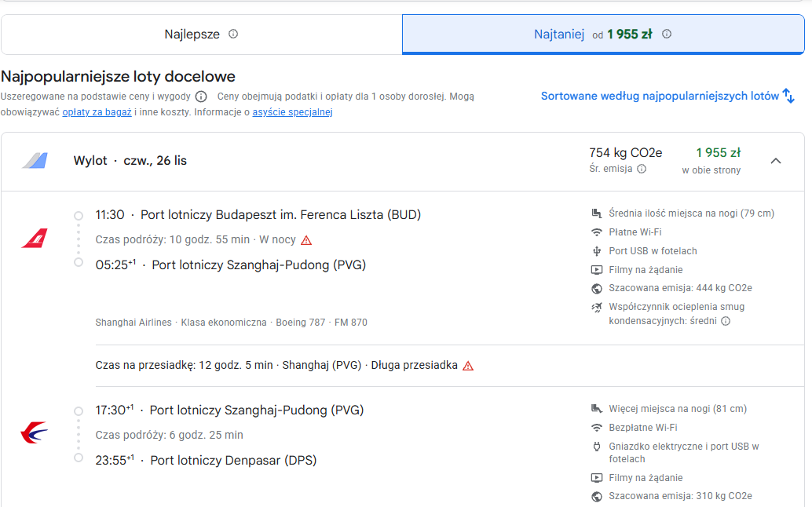Image resolution: width=812 pixels, height=507 pixels.
Task: Click the Wi-Fi icon beside 'Płatne Wi-Fi'
Action: 597,232
